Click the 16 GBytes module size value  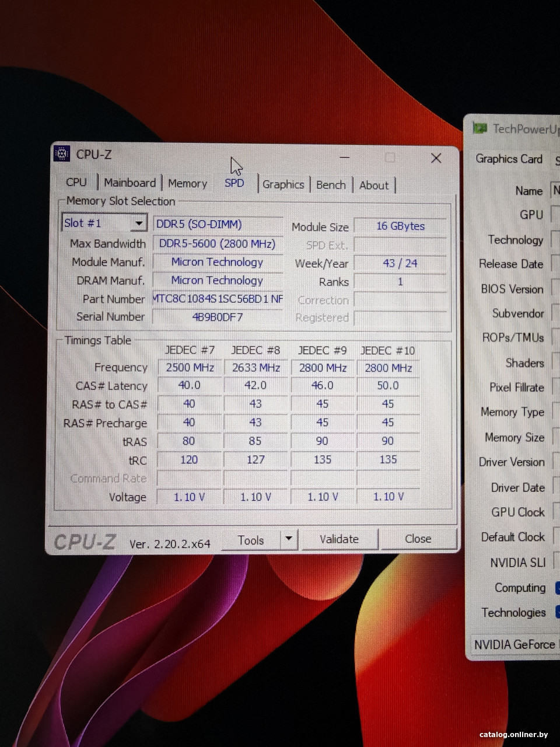400,226
